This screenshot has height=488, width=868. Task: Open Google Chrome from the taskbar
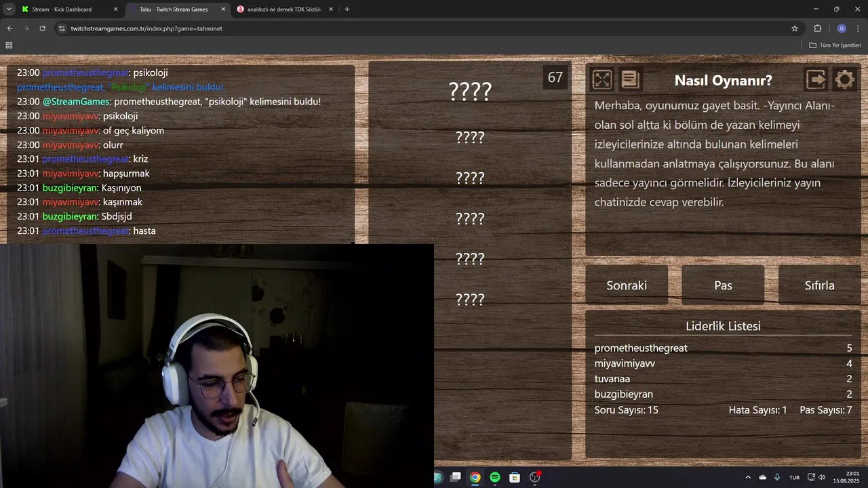coord(475,477)
